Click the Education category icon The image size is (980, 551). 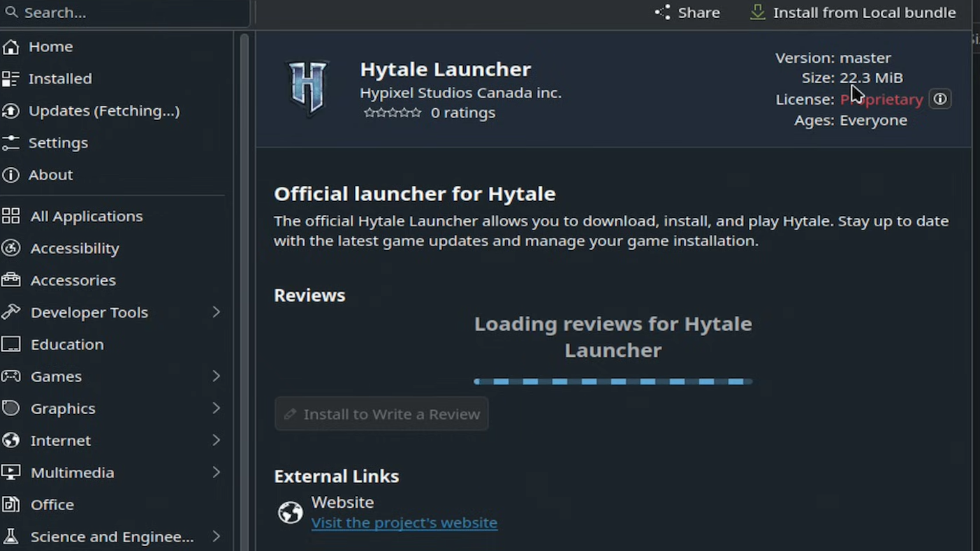click(10, 345)
